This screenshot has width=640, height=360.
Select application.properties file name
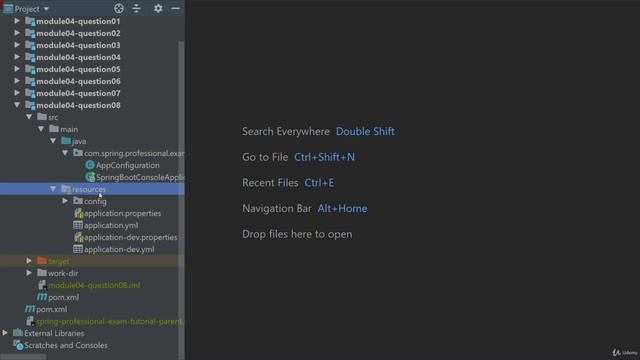click(x=122, y=213)
